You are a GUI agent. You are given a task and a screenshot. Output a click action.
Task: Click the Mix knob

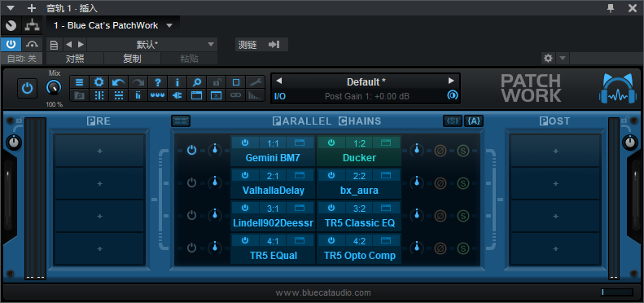55,88
